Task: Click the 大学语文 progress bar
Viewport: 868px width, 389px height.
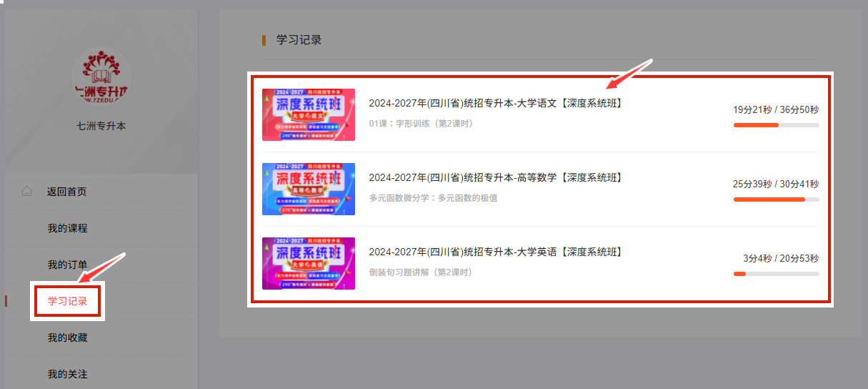Action: [x=776, y=125]
